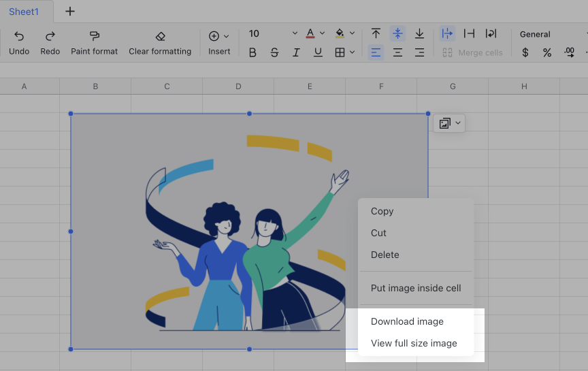Image resolution: width=588 pixels, height=371 pixels.
Task: Open the fill color picker arrow
Action: pyautogui.click(x=352, y=33)
